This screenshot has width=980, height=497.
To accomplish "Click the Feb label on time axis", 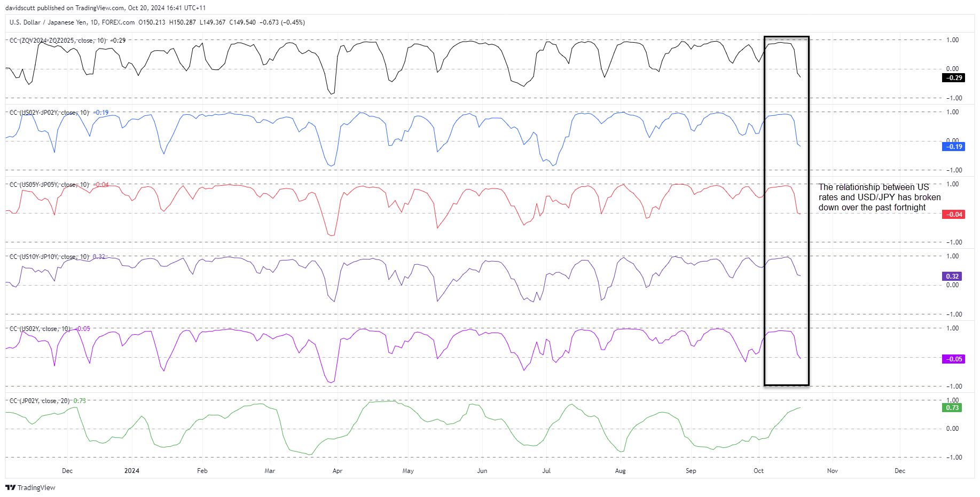I will [x=202, y=471].
